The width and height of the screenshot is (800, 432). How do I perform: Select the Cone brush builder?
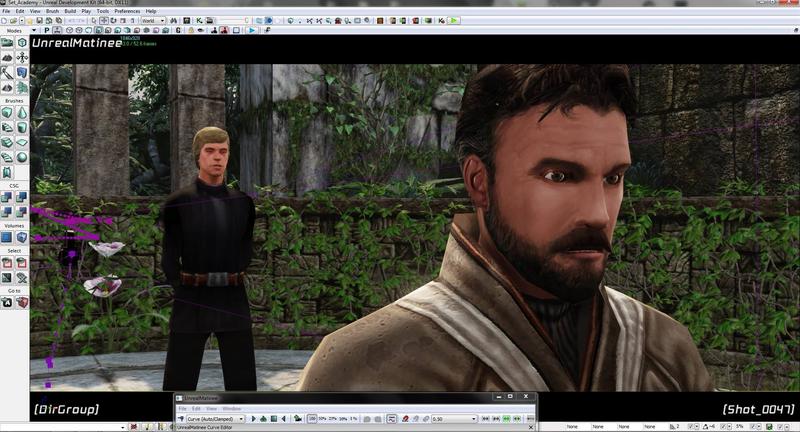coord(22,113)
